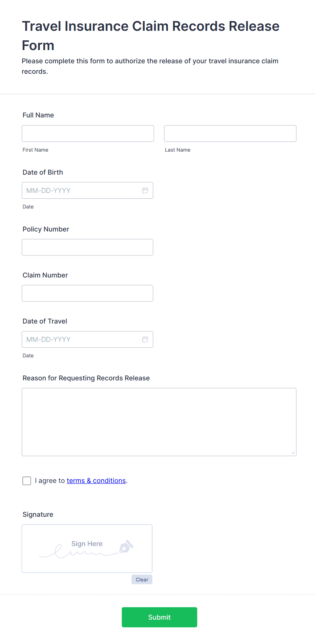Check the terms agreement checkbox
The image size is (315, 644).
pos(27,481)
